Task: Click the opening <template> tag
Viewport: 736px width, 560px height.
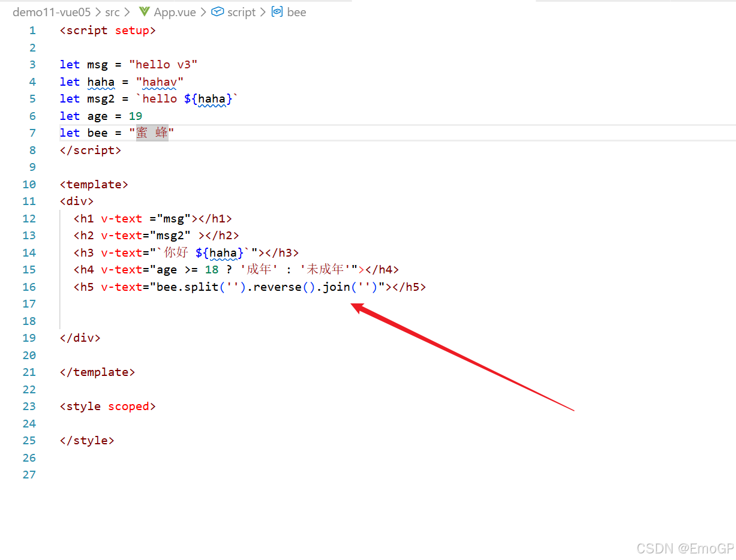Action: (94, 185)
